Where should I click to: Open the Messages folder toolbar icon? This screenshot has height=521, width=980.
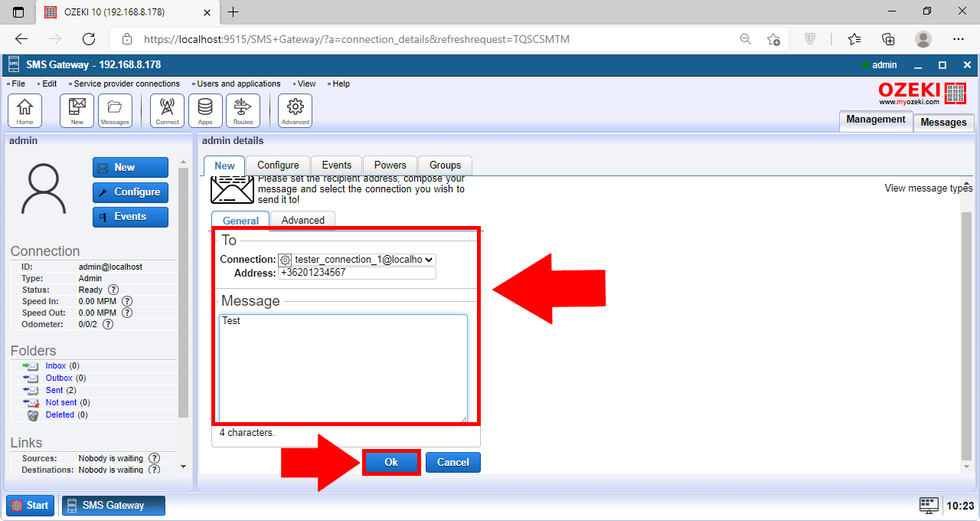(x=115, y=110)
